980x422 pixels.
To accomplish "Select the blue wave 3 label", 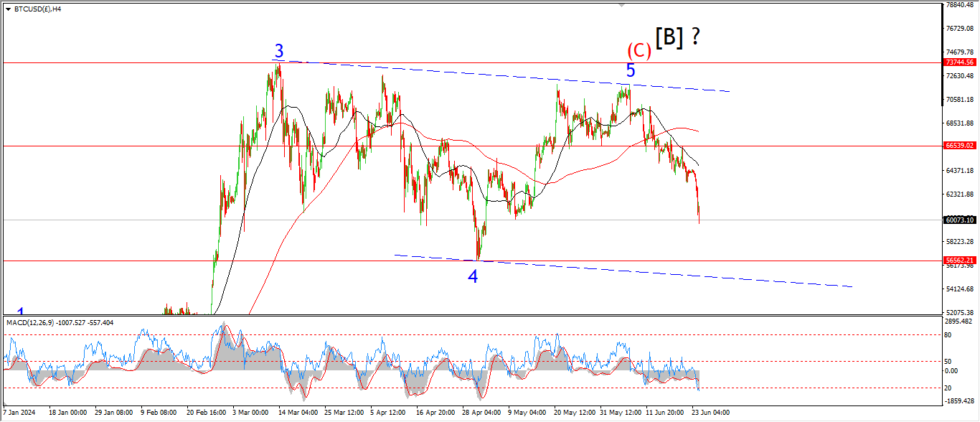I will [x=279, y=52].
